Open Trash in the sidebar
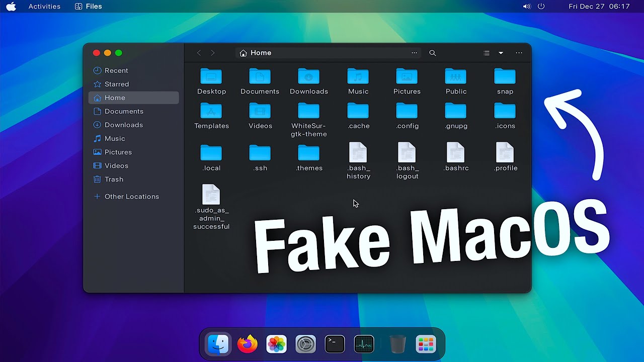 pos(133,179)
